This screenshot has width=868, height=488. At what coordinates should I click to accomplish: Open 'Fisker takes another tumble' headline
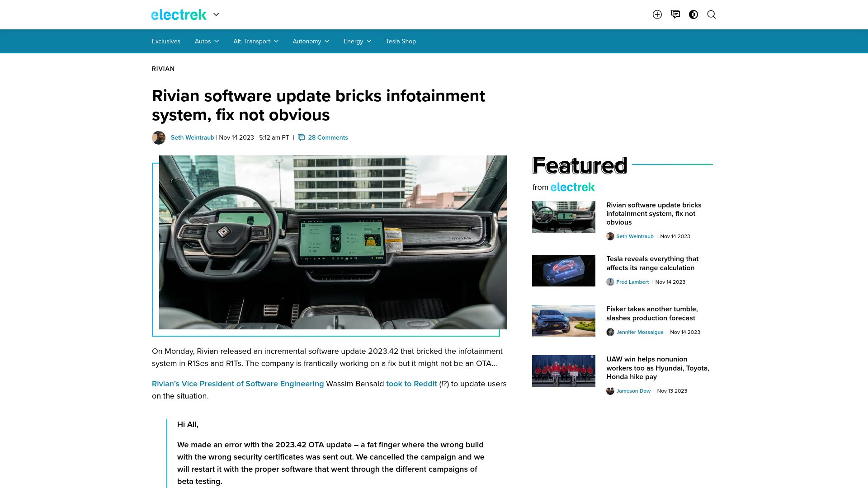652,314
